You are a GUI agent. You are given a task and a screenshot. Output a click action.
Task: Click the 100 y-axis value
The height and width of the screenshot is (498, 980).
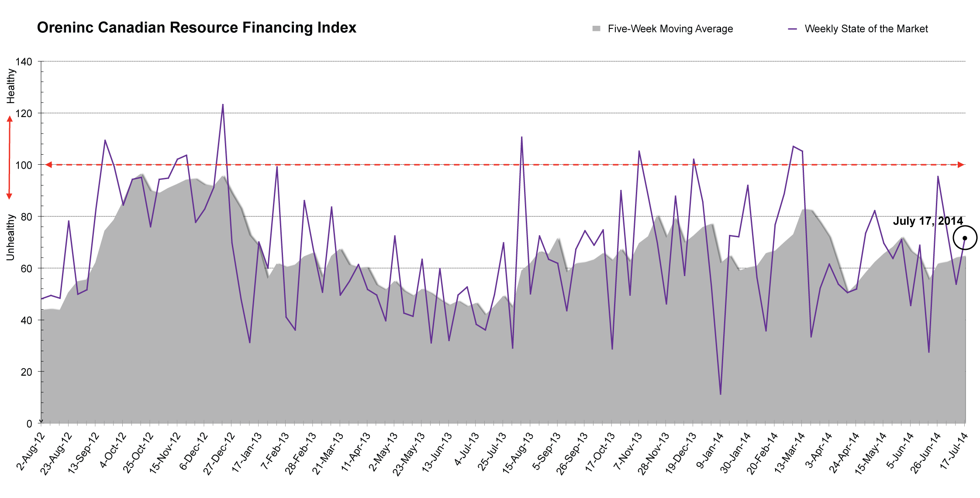pyautogui.click(x=24, y=165)
